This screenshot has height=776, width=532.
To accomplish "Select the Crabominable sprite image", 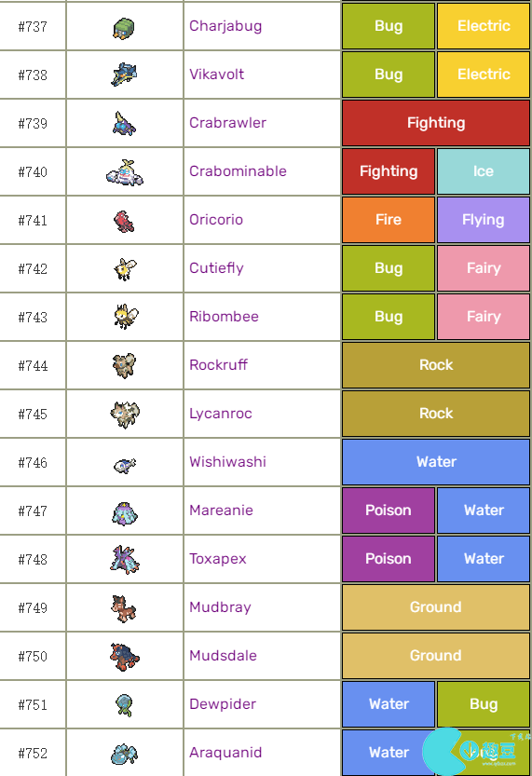I will 125,172.
